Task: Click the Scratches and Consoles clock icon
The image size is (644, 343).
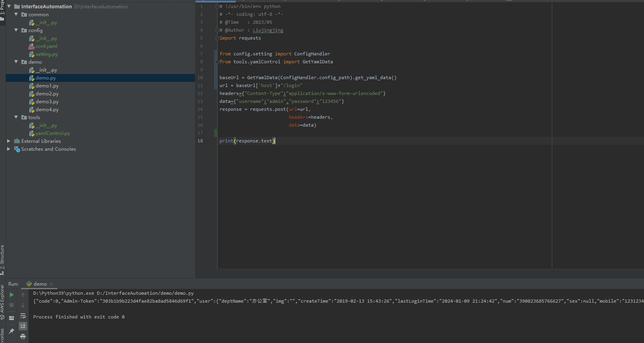Action: (x=17, y=149)
